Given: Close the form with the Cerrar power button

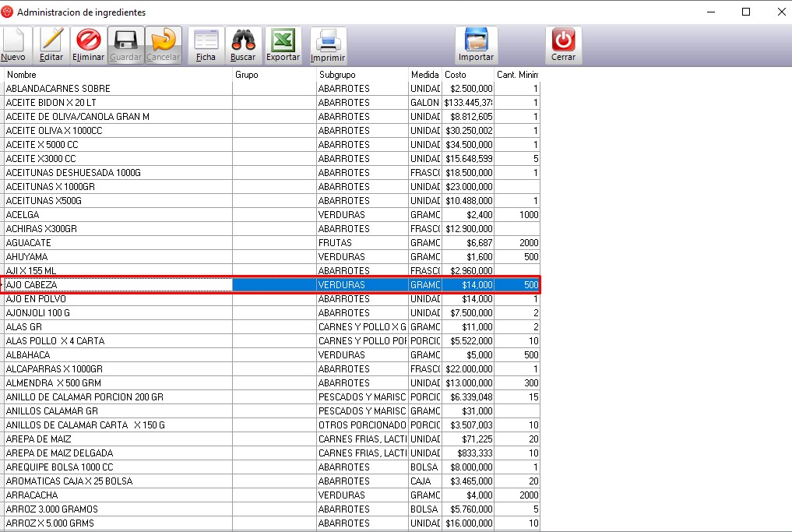Looking at the screenshot, I should coord(563,45).
